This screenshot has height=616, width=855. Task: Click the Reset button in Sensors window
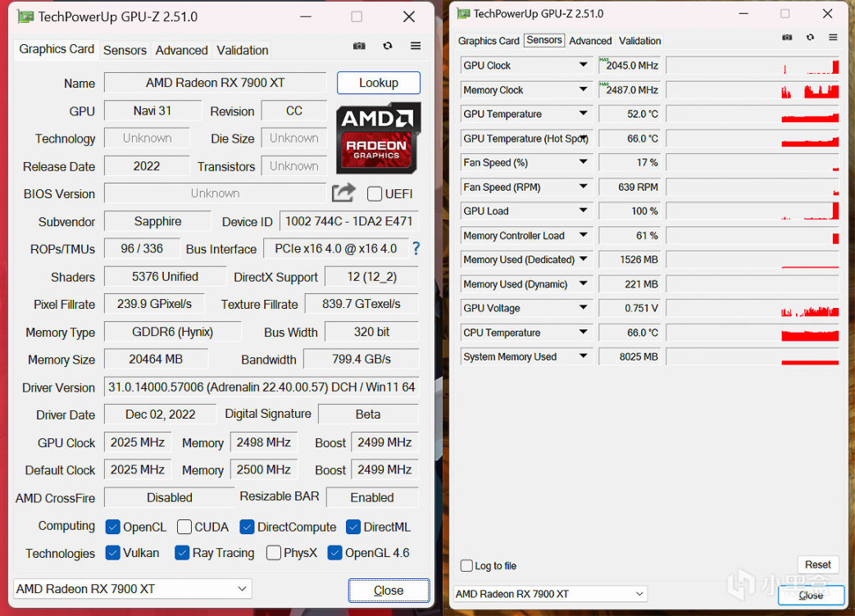[x=818, y=564]
